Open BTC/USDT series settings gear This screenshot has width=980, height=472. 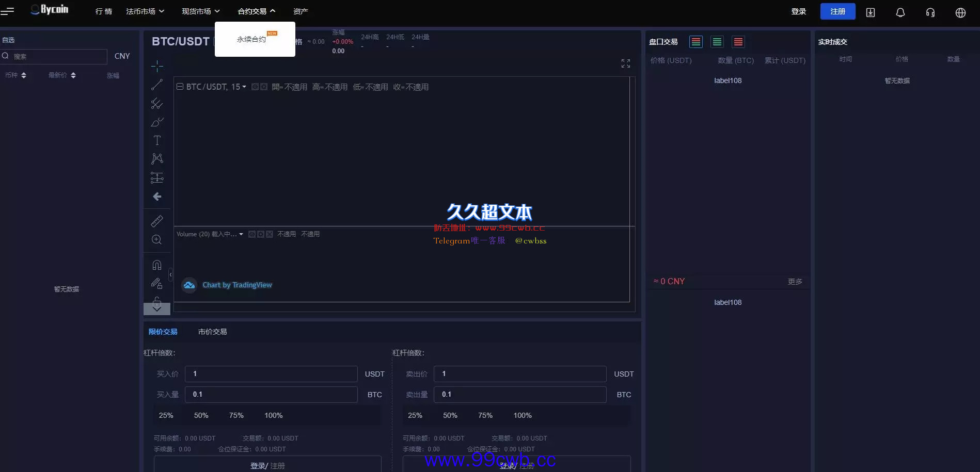pos(264,87)
